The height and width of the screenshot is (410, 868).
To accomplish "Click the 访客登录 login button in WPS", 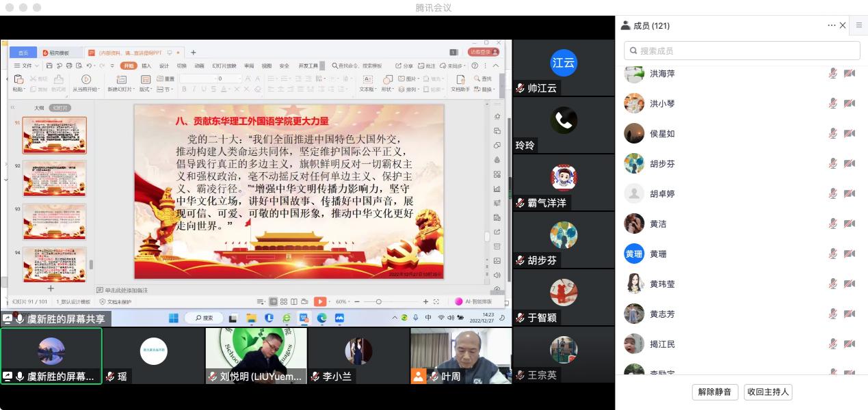I will tap(484, 52).
